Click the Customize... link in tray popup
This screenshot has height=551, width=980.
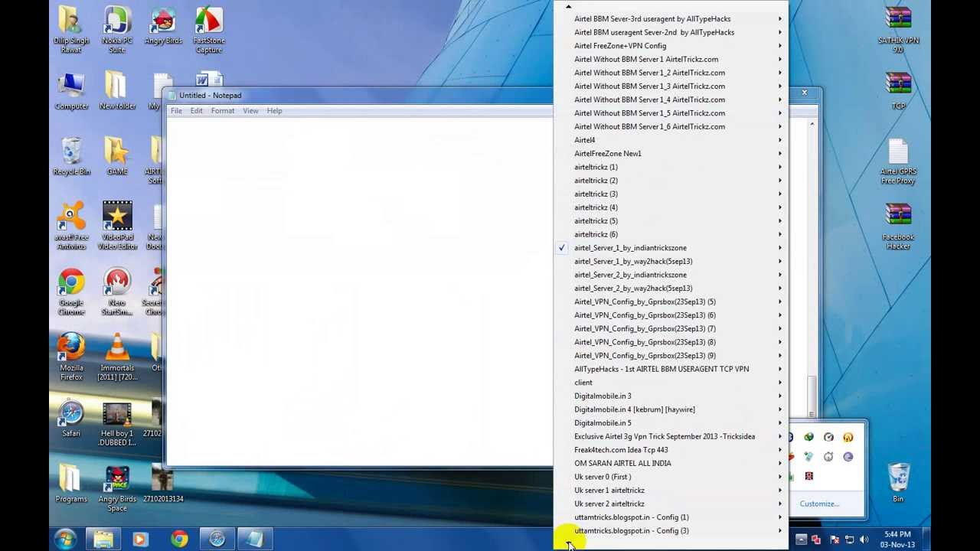click(x=819, y=504)
